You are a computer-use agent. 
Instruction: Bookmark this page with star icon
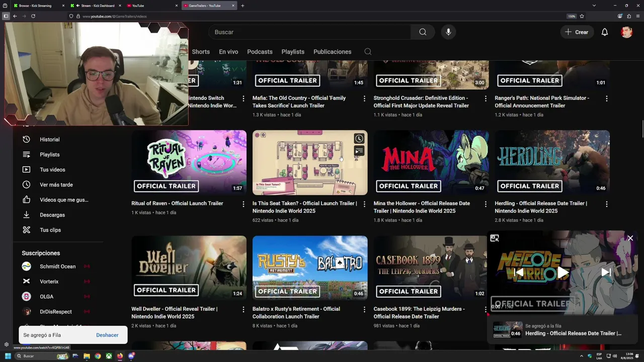[582, 16]
